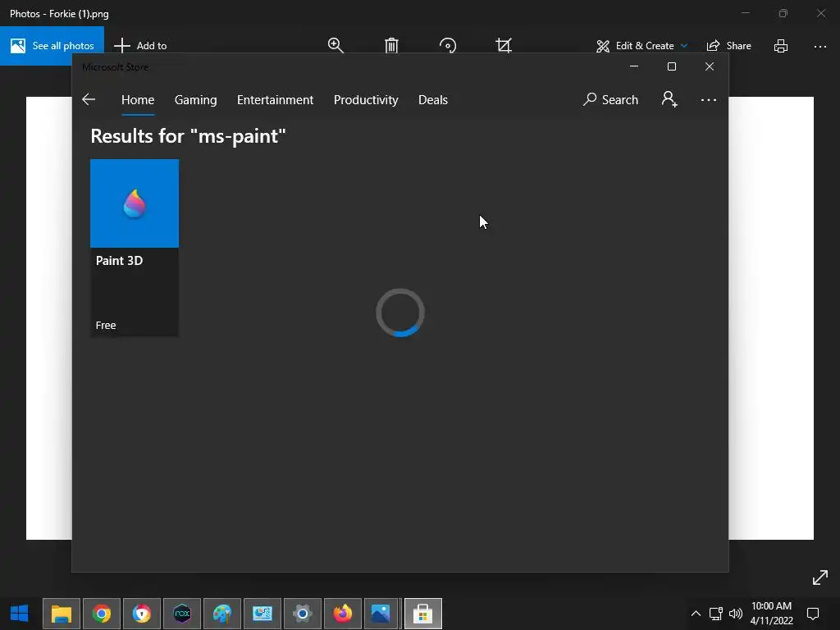Open the Paint 3D app tile

pos(135,248)
